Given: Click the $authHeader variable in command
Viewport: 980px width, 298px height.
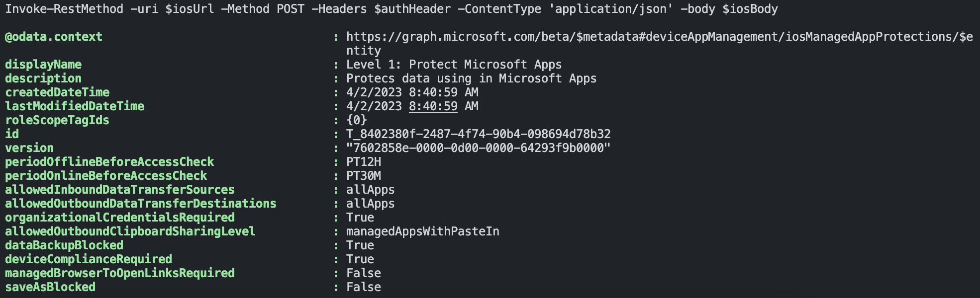Looking at the screenshot, I should (x=412, y=9).
